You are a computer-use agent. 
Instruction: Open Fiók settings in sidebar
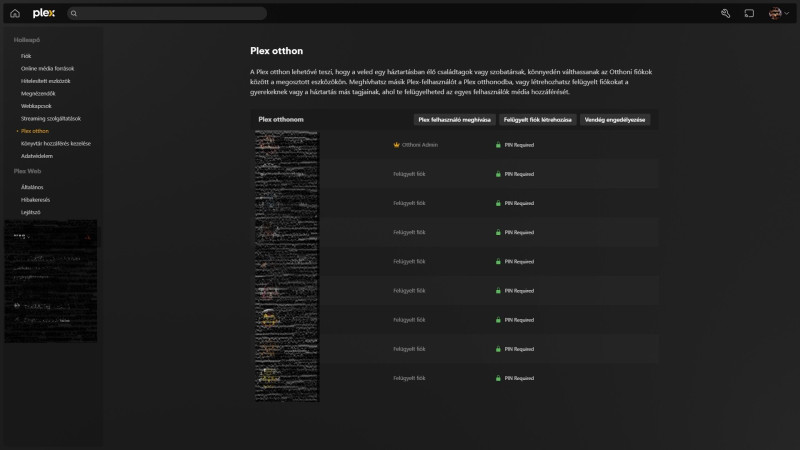(26, 56)
